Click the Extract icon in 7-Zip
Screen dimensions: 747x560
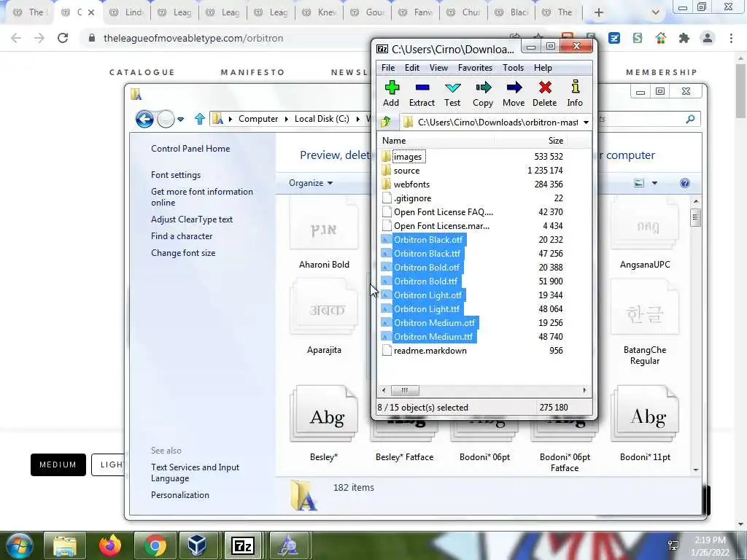(422, 93)
